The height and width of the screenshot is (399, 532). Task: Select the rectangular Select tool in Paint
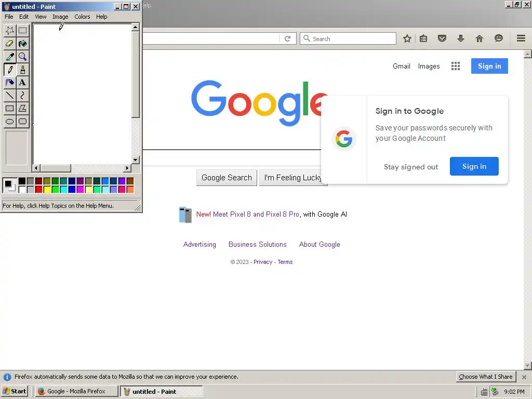tap(23, 31)
